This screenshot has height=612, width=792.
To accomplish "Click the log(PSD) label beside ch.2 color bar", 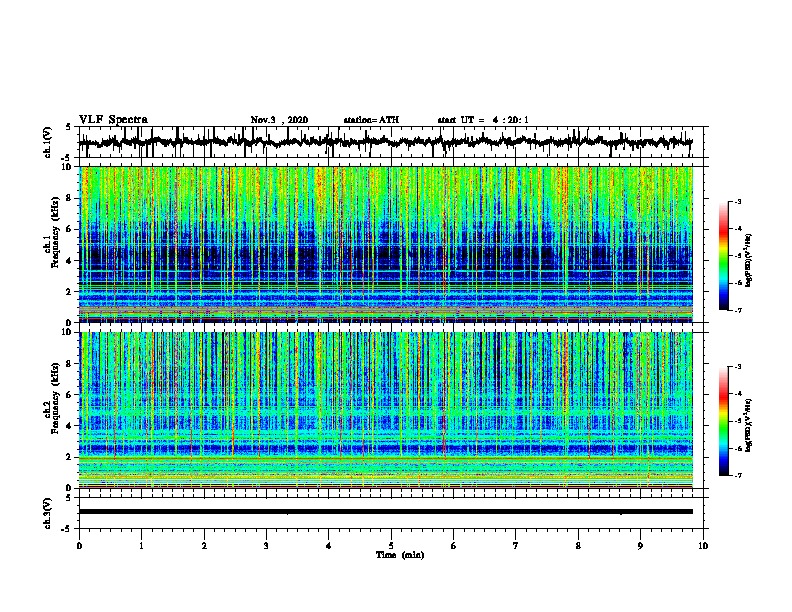I will (749, 426).
